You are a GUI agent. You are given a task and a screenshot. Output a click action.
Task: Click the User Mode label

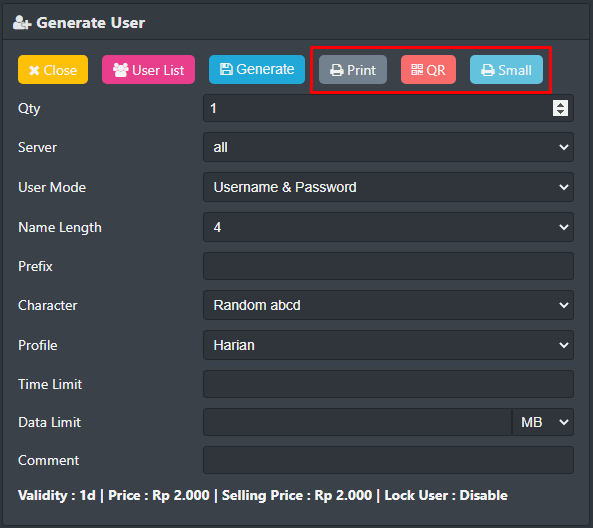(52, 187)
